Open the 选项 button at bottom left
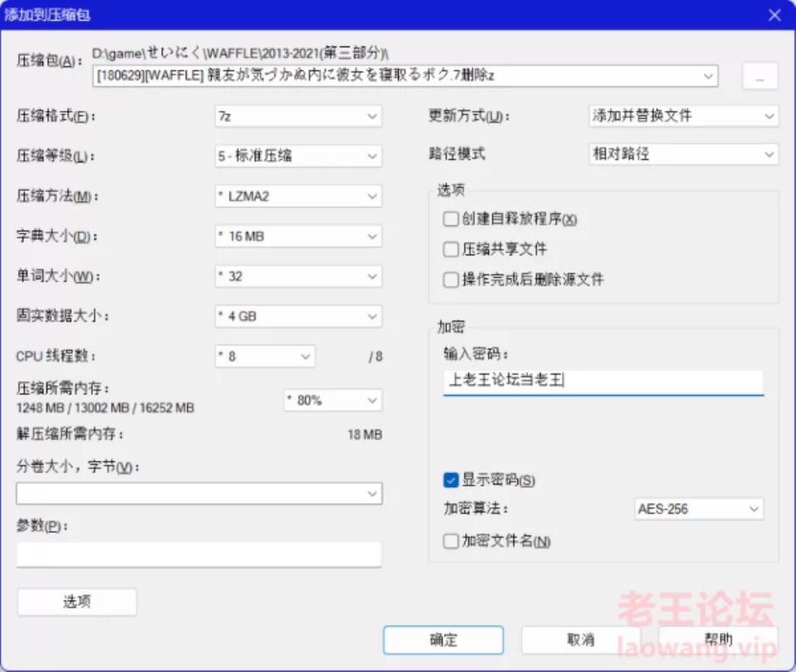Screen dimensions: 796x672 click(76, 602)
